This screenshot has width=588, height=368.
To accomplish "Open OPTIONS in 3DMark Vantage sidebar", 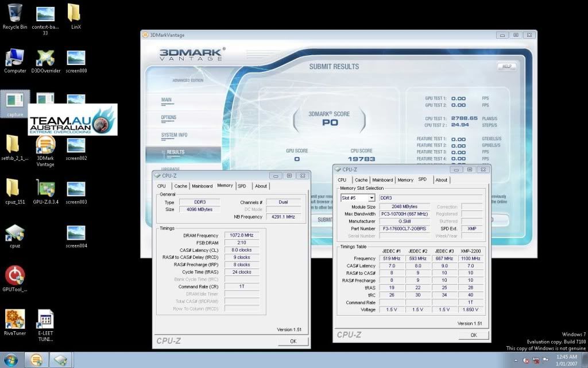I will (169, 117).
